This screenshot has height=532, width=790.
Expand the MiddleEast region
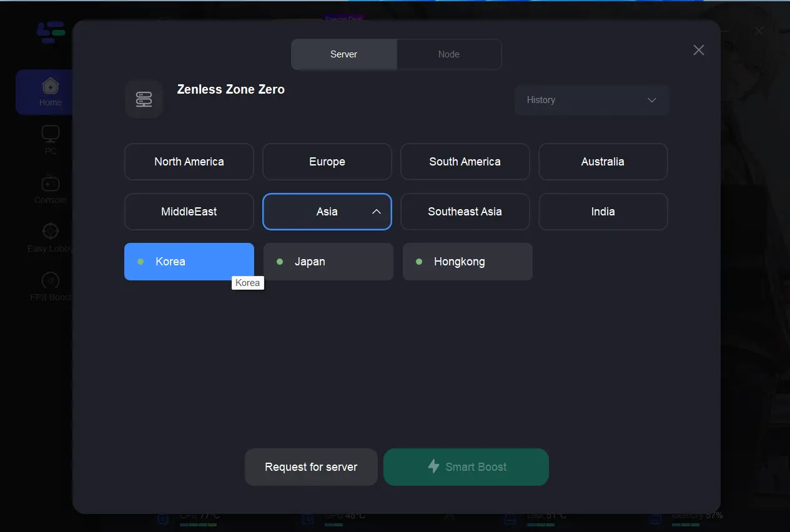coord(189,212)
